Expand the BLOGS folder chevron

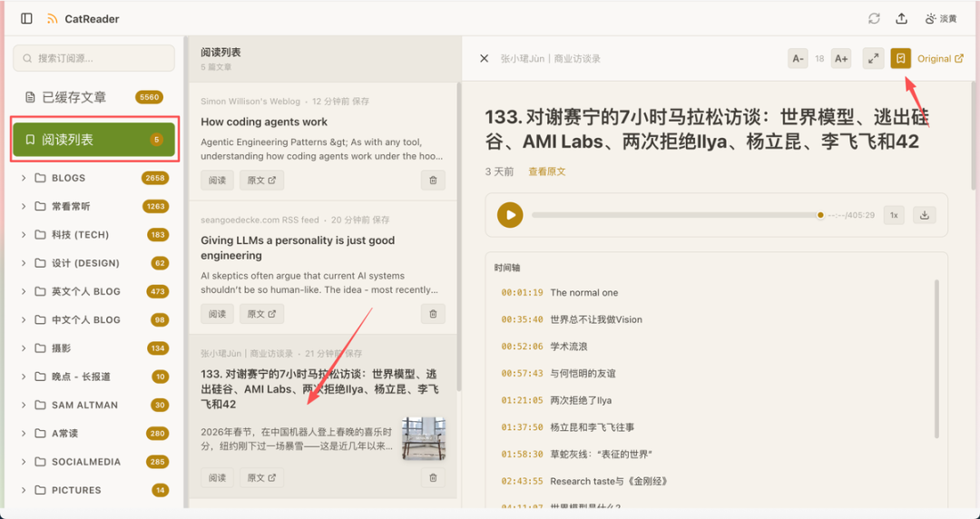(x=24, y=178)
